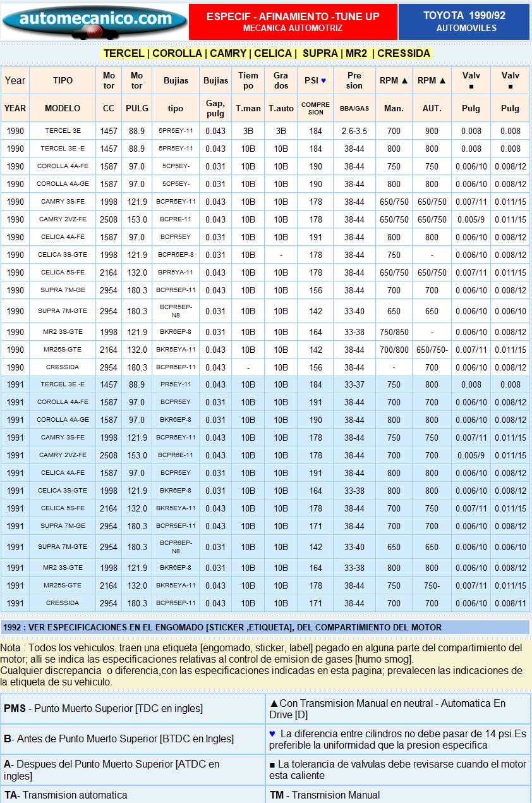This screenshot has width=532, height=803.
Task: Click the 1990 COROLLA 4A-GE model cell
Action: tap(63, 184)
